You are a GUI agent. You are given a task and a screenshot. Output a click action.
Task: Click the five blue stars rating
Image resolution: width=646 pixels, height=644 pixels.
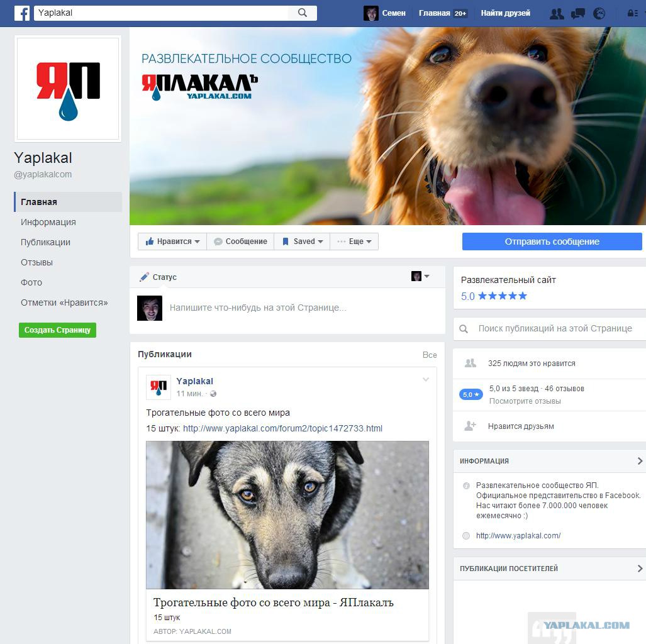click(x=502, y=296)
